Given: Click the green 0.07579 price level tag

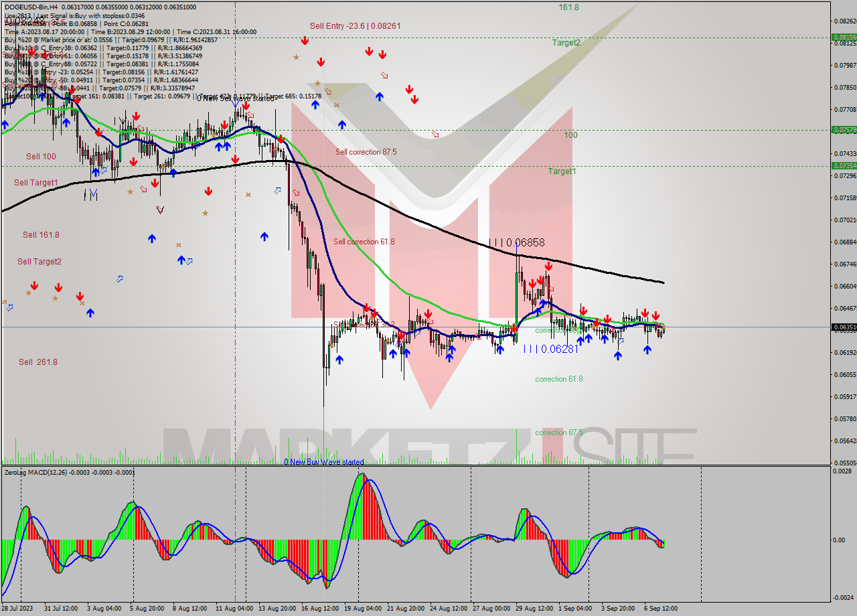Looking at the screenshot, I should point(844,130).
